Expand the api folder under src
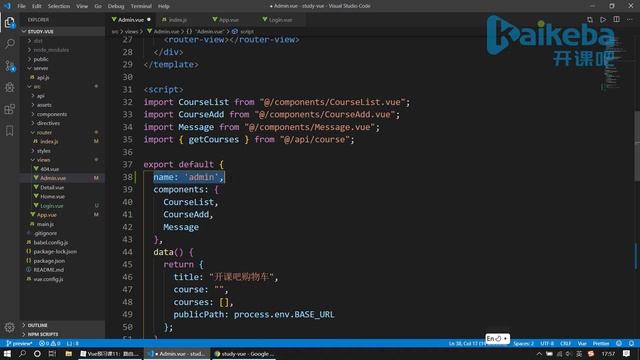Image resolution: width=640 pixels, height=360 pixels. pos(62,96)
